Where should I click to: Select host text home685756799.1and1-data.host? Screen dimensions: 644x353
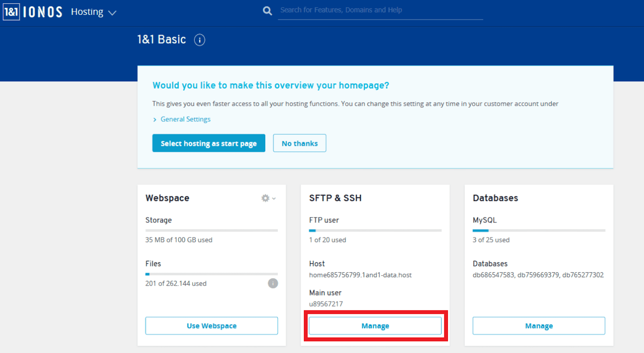[x=360, y=275]
